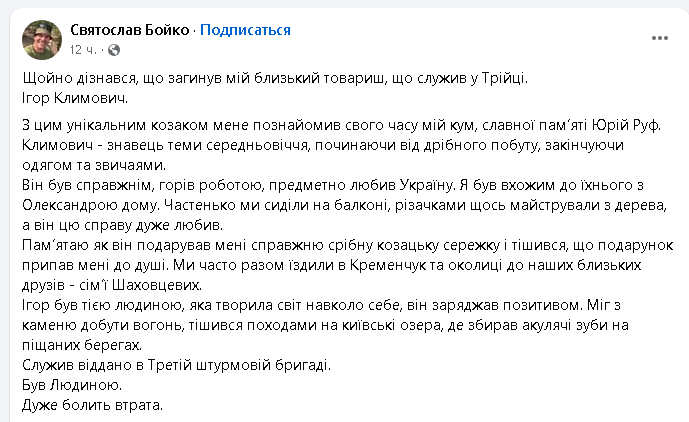
Task: Click the globe public-audience icon
Action: click(x=113, y=48)
